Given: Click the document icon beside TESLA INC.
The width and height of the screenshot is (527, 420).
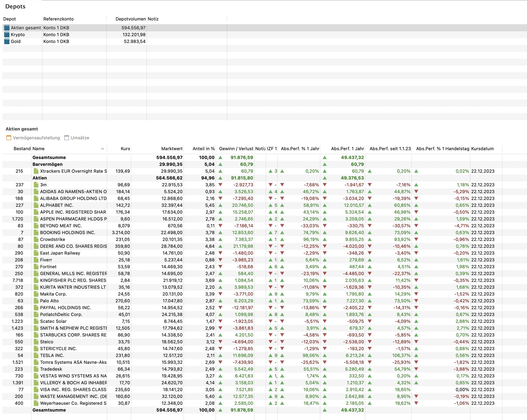Looking at the screenshot, I should pos(36,356).
